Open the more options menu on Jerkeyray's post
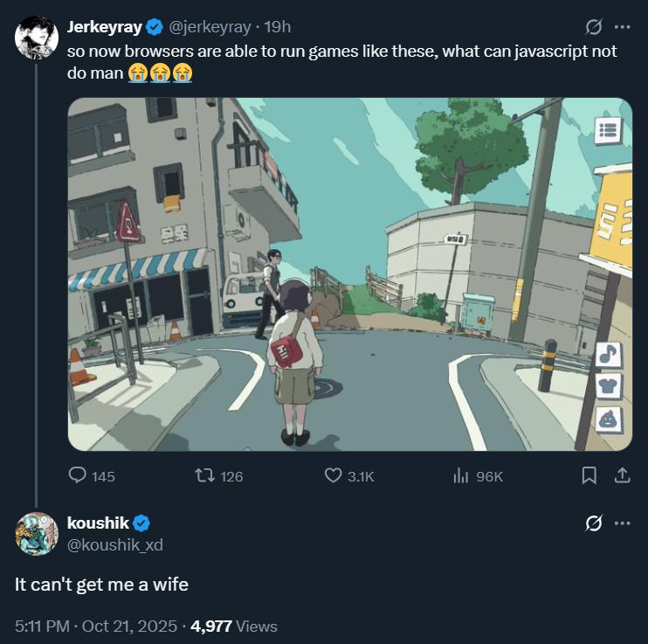 click(622, 27)
